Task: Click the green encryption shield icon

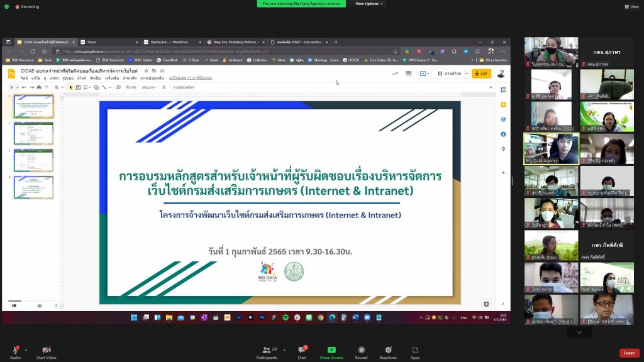Action: click(6, 6)
